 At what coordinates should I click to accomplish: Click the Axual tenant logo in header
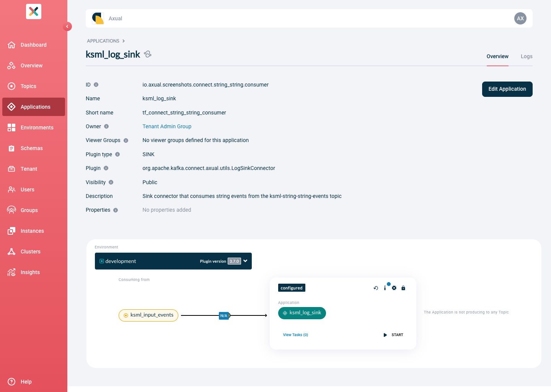[x=98, y=18]
